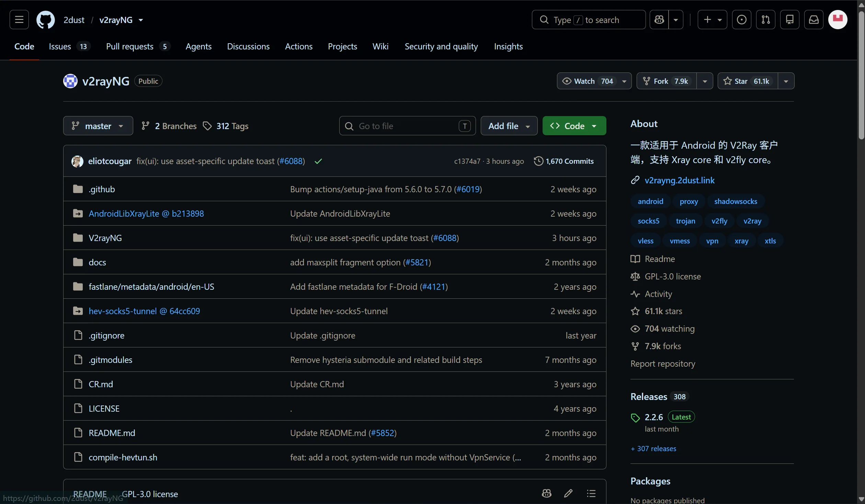Open the global navigation hamburger menu
The width and height of the screenshot is (865, 504).
click(x=19, y=20)
